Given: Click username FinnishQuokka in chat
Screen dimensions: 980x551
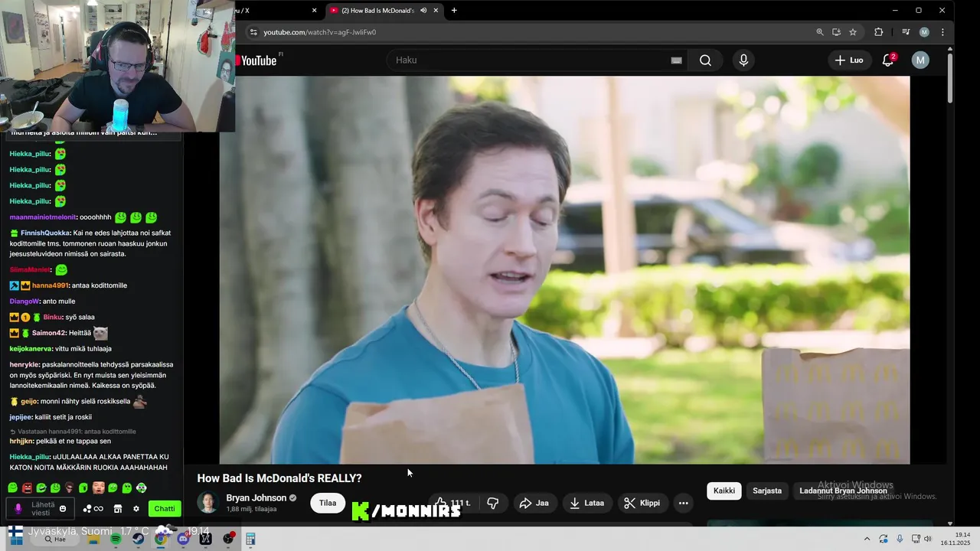Looking at the screenshot, I should point(46,233).
